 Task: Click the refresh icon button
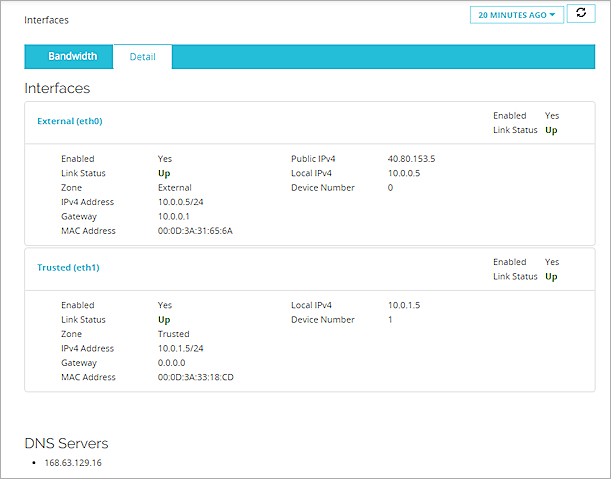581,14
